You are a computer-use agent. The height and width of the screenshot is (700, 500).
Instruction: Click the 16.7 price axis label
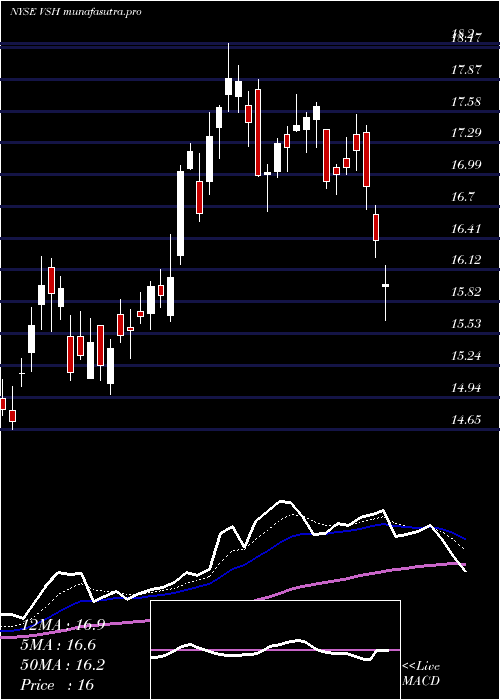[x=463, y=196]
